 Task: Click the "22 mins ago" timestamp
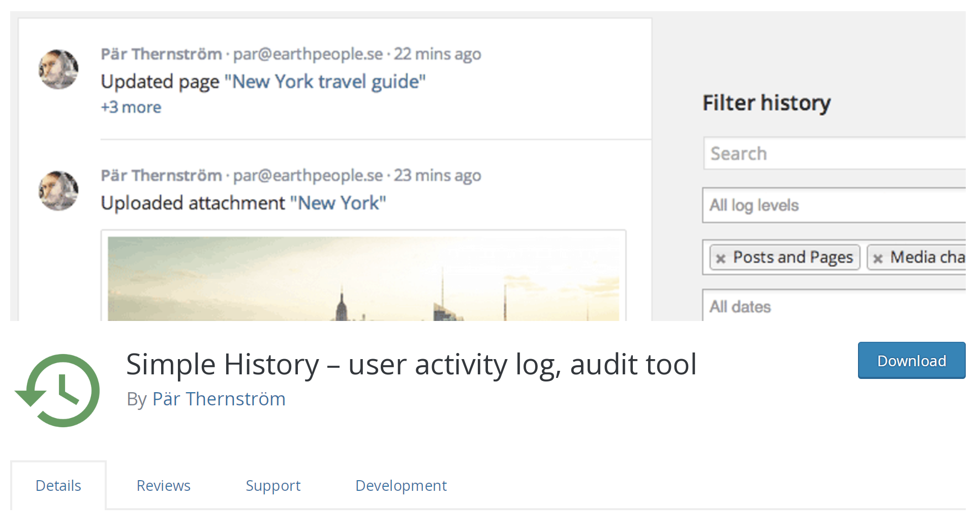437,54
